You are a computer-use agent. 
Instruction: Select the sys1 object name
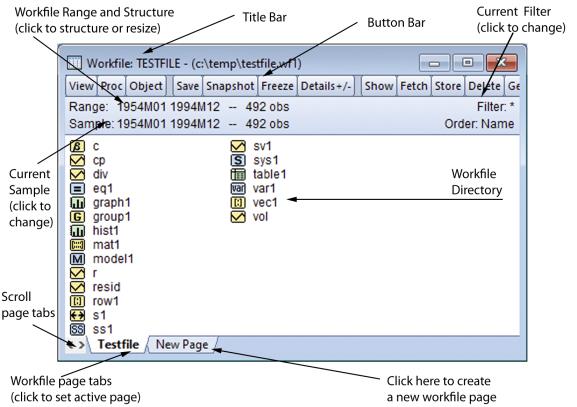point(266,160)
